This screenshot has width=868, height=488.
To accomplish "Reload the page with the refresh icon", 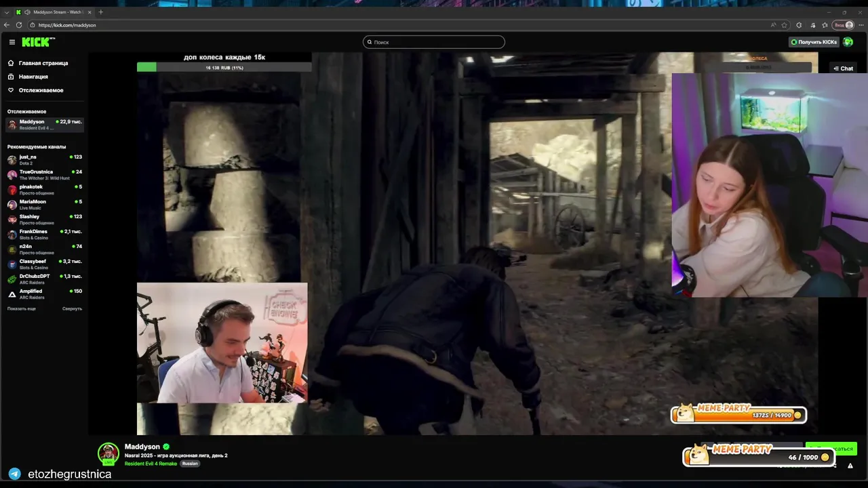I will 19,25.
